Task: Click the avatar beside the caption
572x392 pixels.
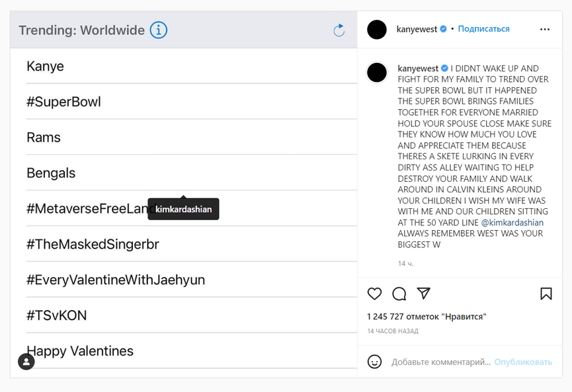Action: pyautogui.click(x=377, y=72)
